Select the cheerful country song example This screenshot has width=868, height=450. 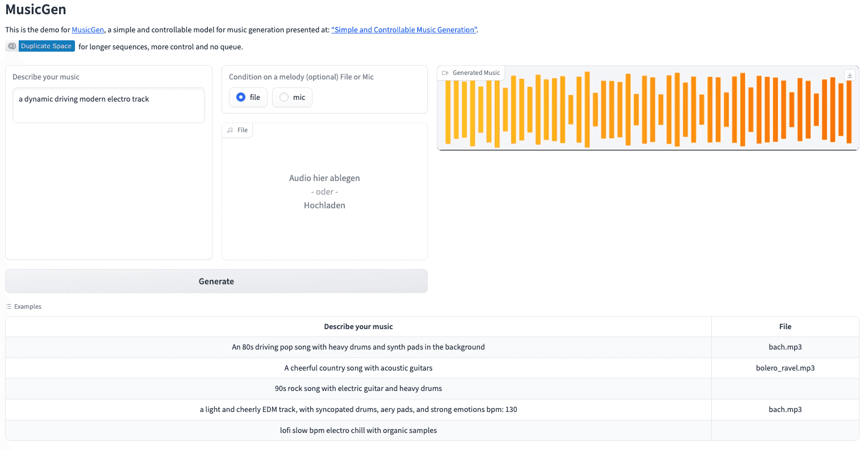358,368
